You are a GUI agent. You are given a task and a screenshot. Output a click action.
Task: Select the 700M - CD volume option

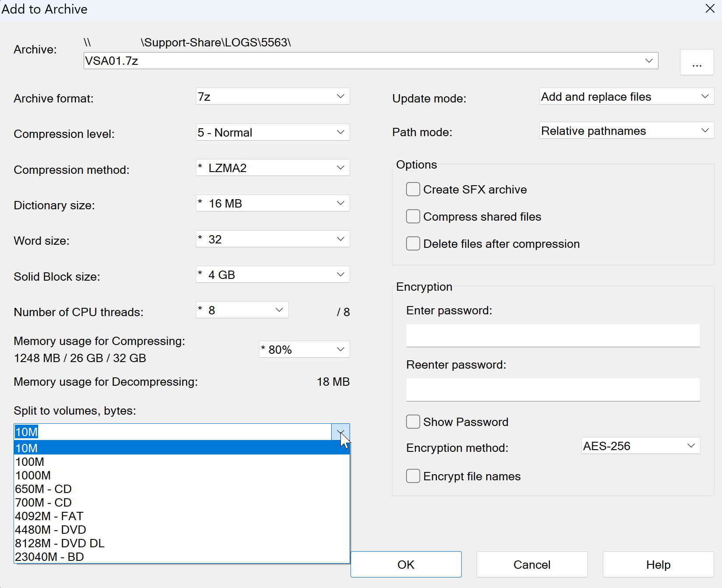point(182,502)
